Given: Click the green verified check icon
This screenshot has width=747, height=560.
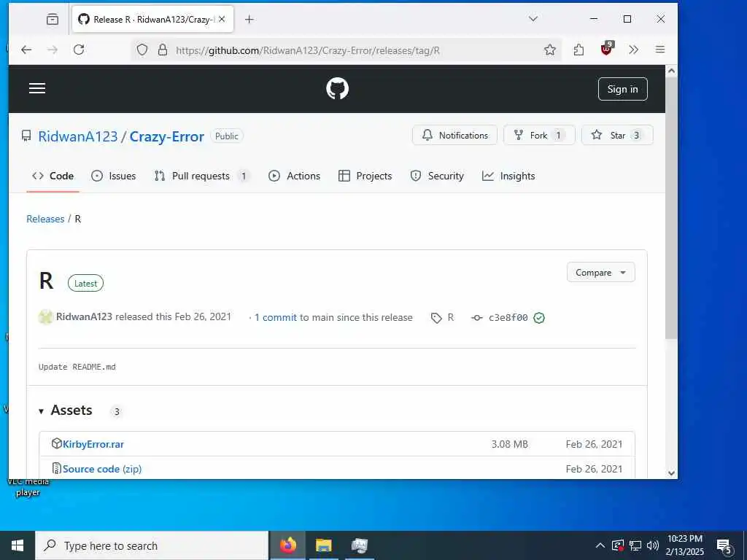Looking at the screenshot, I should pos(539,318).
